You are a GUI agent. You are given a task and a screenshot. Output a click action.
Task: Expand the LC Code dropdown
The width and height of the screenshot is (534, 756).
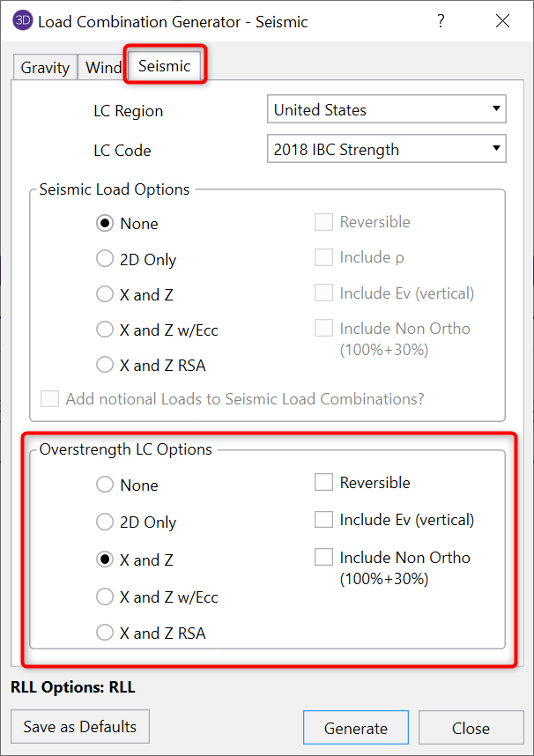(386, 150)
